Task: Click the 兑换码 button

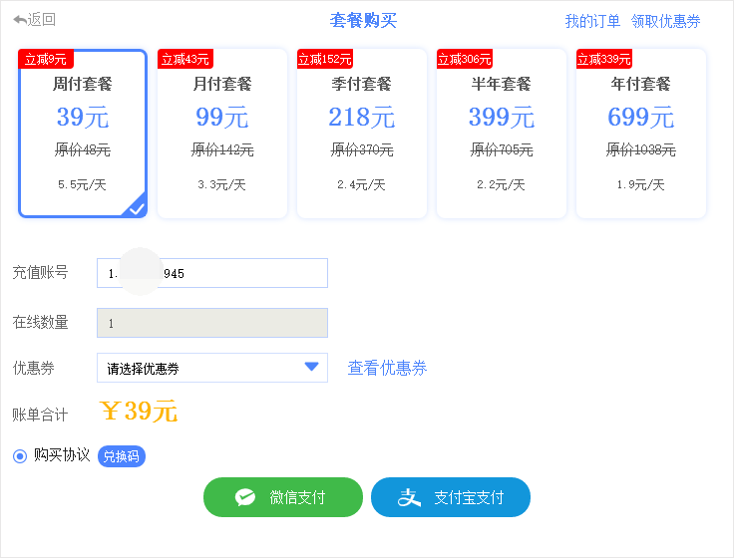Action: [x=122, y=456]
